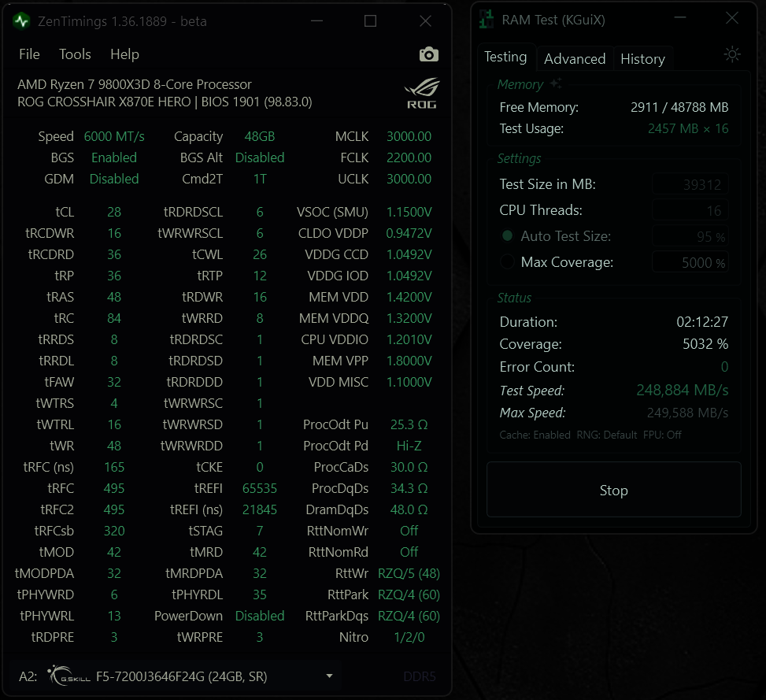Click the ZenTimings app logo icon
Viewport: 766px width, 700px height.
click(21, 21)
